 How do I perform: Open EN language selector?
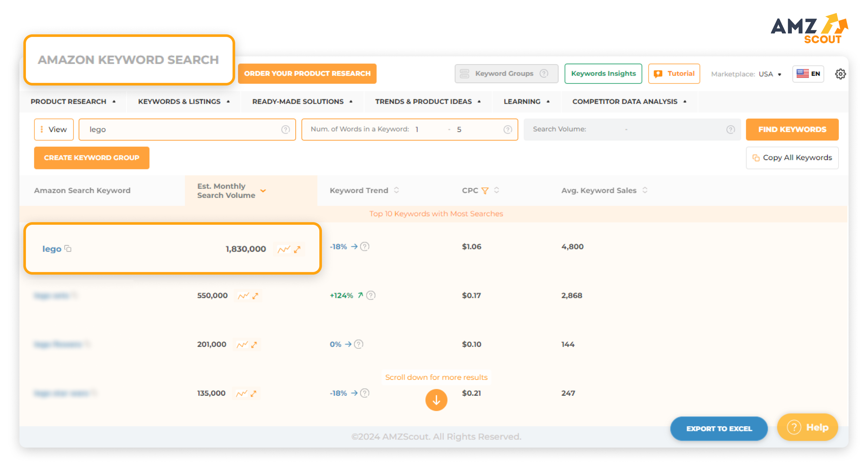click(808, 74)
